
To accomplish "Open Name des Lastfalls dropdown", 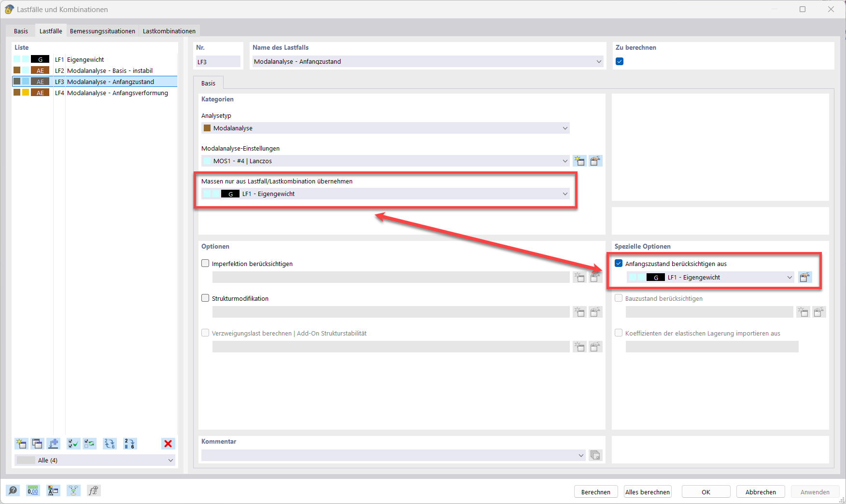I will pos(599,61).
